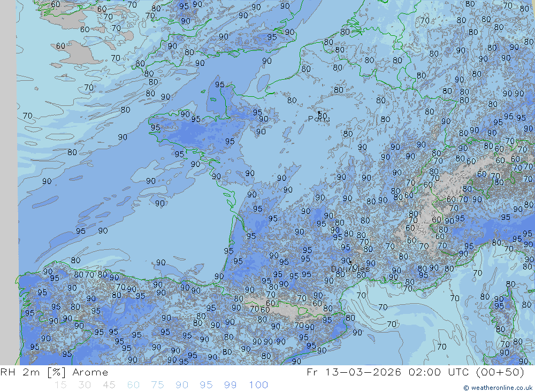Select legend value 100
The image size is (535, 392).
click(x=258, y=385)
